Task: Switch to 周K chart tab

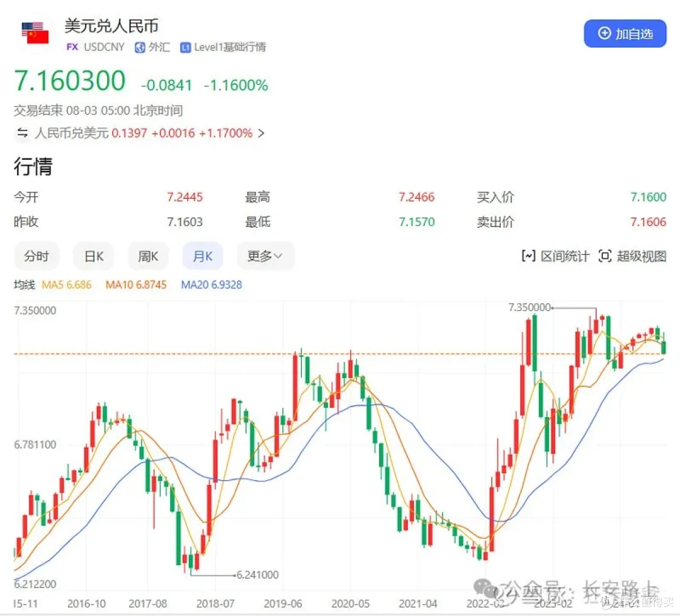Action: (x=148, y=256)
